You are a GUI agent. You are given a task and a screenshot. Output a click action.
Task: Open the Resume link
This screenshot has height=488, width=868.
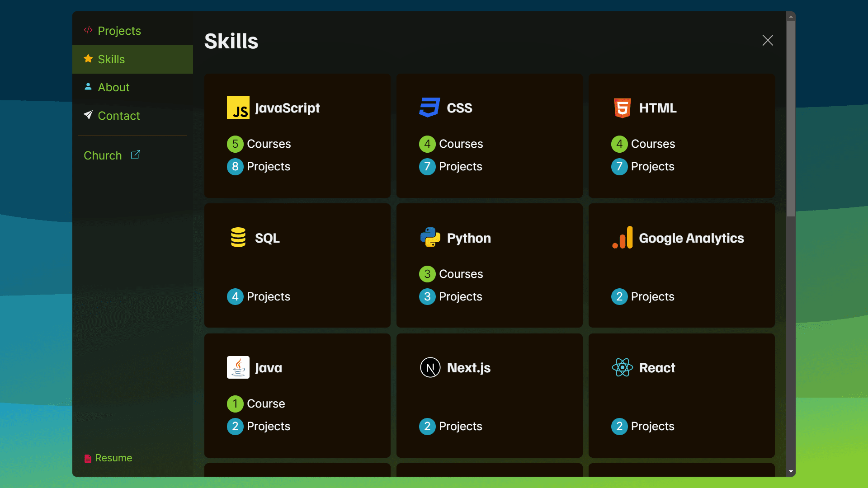[108, 458]
